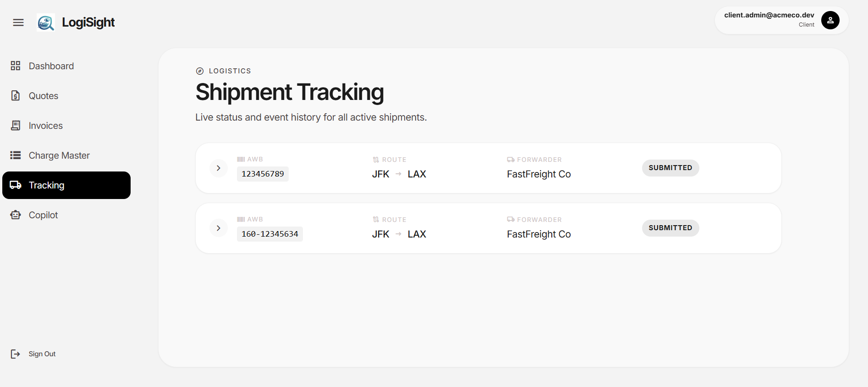Click the LogiSight magnifier logo
This screenshot has width=868, height=387.
click(46, 22)
